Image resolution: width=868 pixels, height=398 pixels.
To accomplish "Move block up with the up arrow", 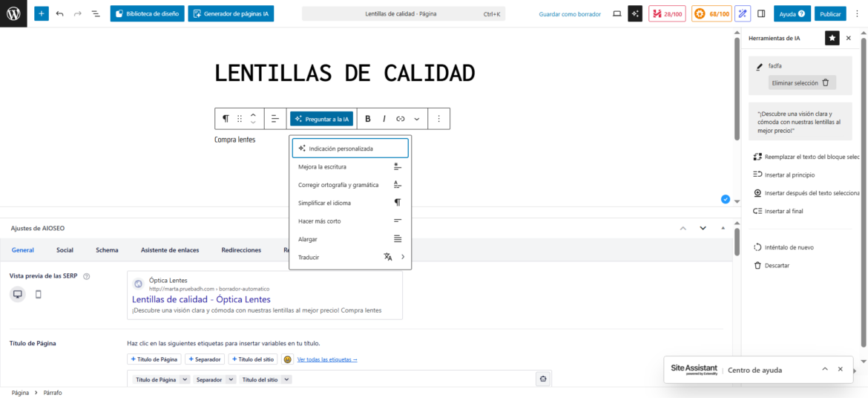I will coord(253,115).
